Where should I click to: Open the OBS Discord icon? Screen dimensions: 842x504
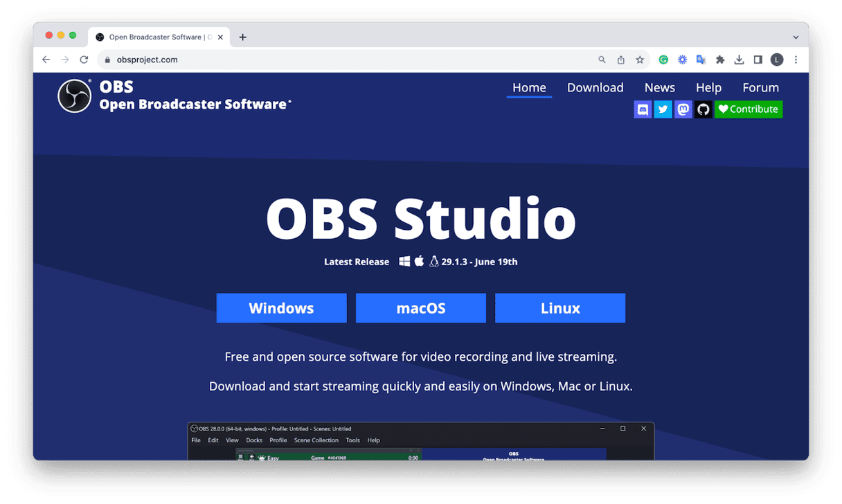[x=643, y=109]
